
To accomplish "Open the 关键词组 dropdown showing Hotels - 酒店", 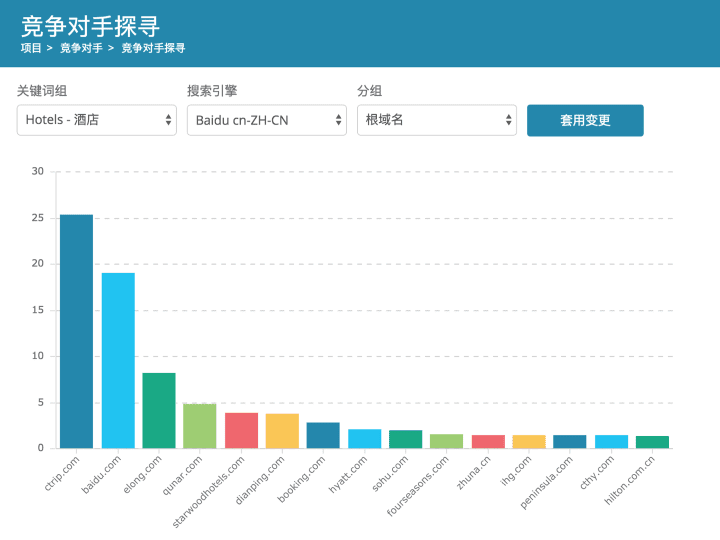I will pyautogui.click(x=96, y=120).
